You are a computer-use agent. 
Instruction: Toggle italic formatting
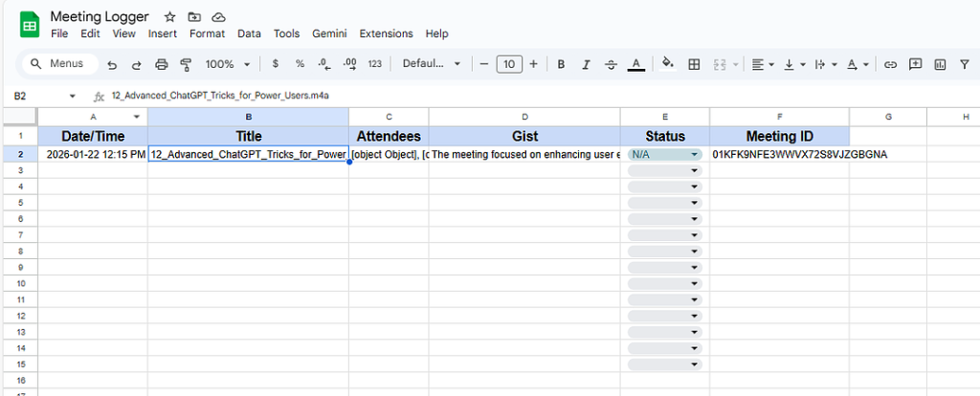586,64
